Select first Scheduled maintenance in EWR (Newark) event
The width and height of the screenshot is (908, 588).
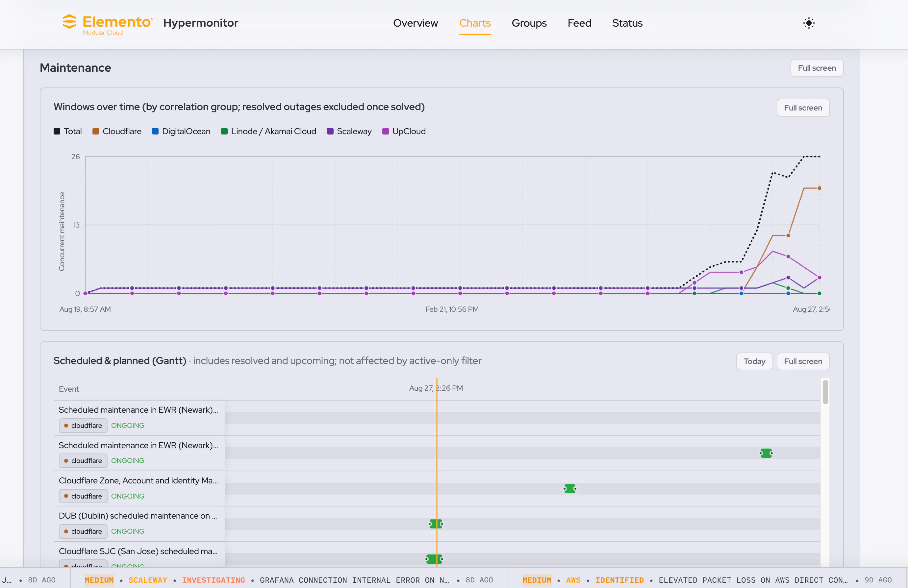139,410
